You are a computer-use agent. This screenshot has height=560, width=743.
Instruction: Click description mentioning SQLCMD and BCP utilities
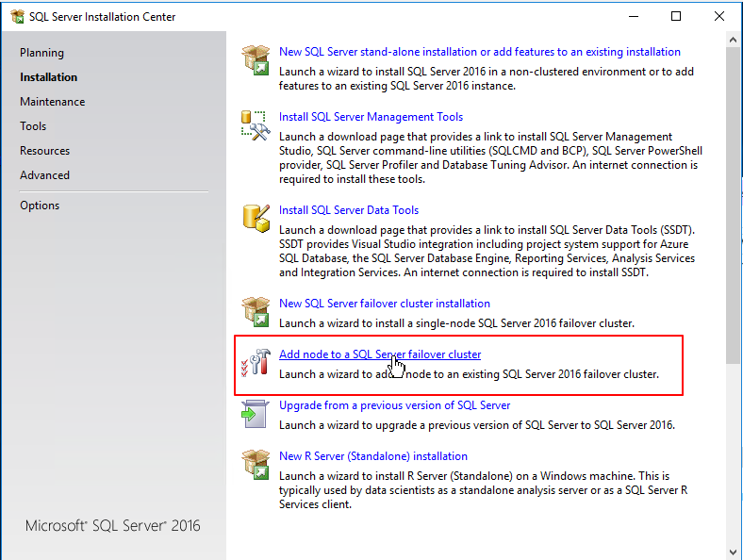coord(490,157)
